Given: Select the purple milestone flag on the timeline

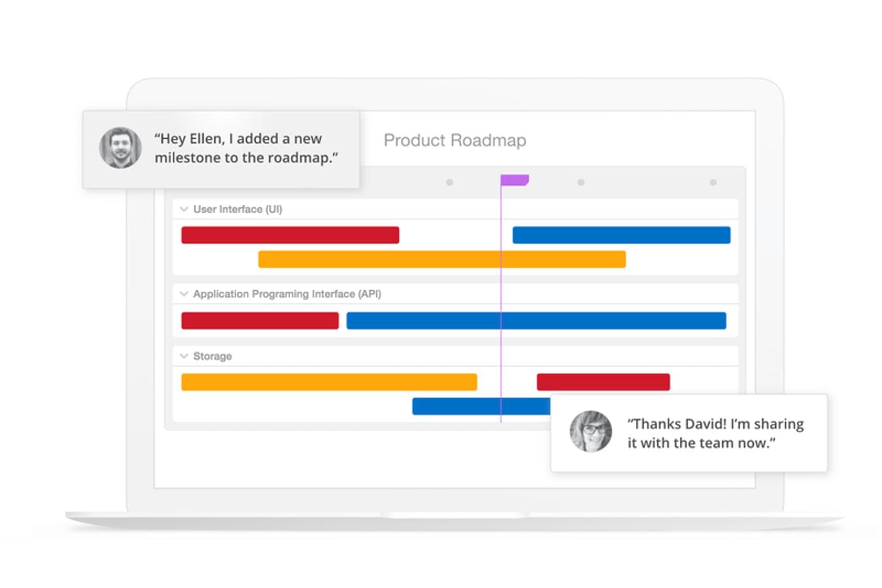Looking at the screenshot, I should (515, 180).
